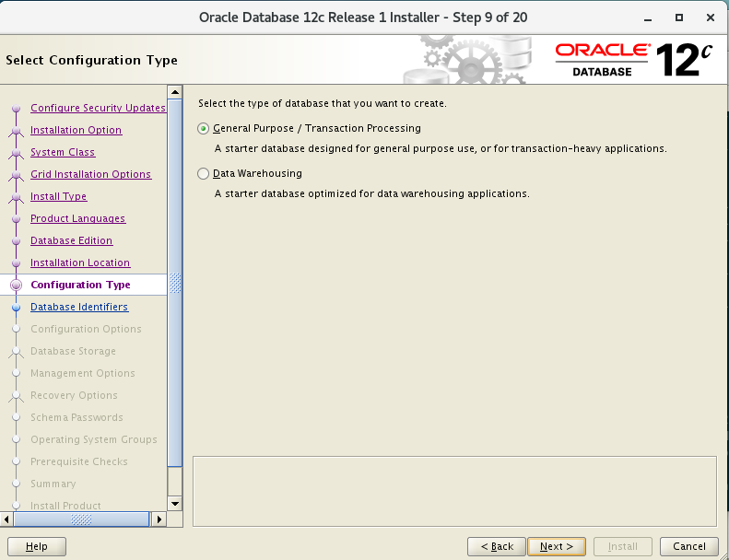Screen dimensions: 729x560
Task: Click the Configuration Type step bullet icon
Action: pyautogui.click(x=16, y=286)
